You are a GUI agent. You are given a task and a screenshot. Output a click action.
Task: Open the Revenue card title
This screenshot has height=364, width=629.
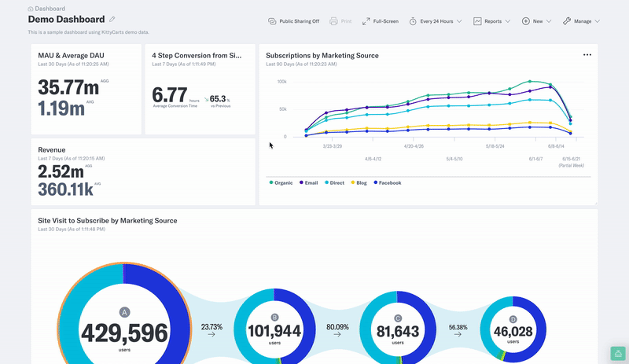(52, 149)
